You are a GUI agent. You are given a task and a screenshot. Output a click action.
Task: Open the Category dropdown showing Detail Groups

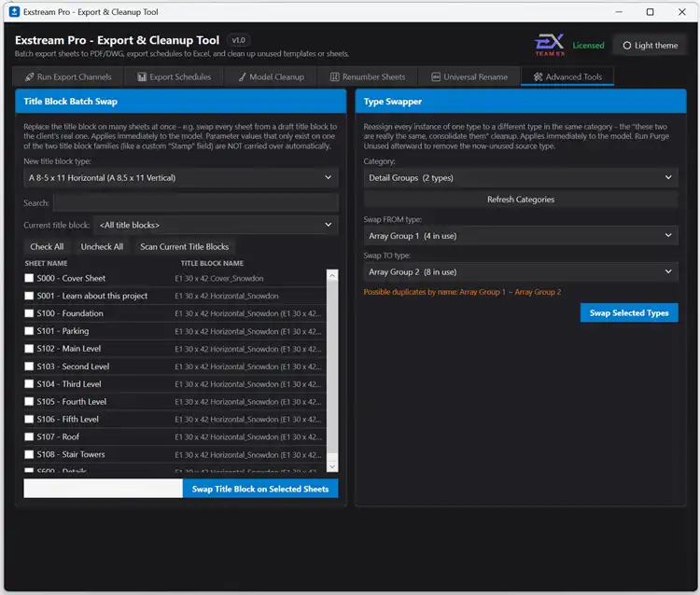point(521,177)
